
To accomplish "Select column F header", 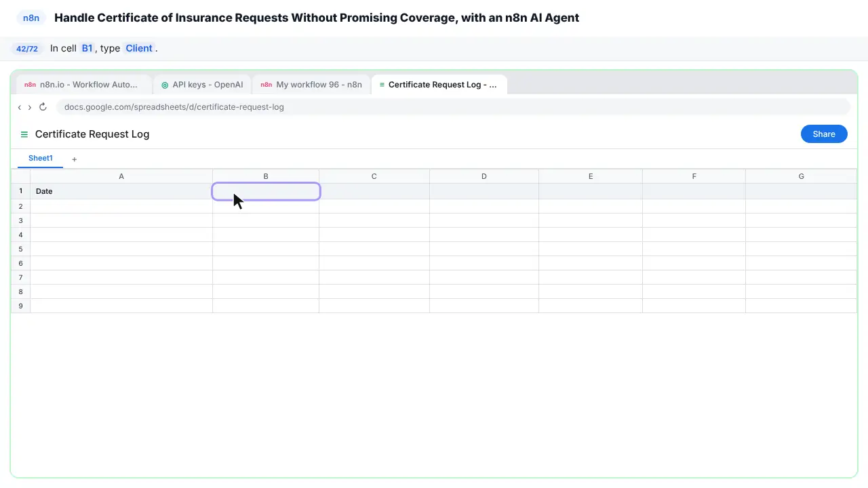I will (x=694, y=176).
